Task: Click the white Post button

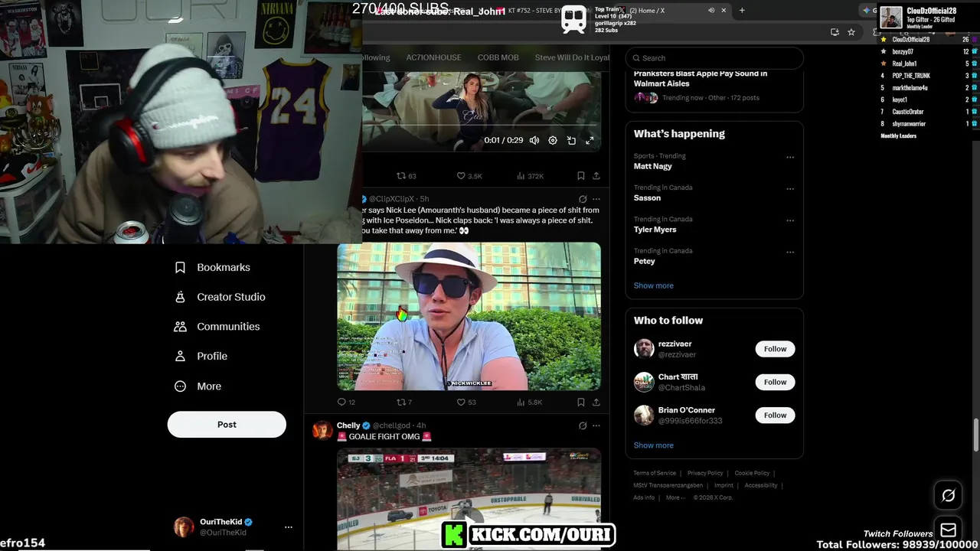Action: 227,425
